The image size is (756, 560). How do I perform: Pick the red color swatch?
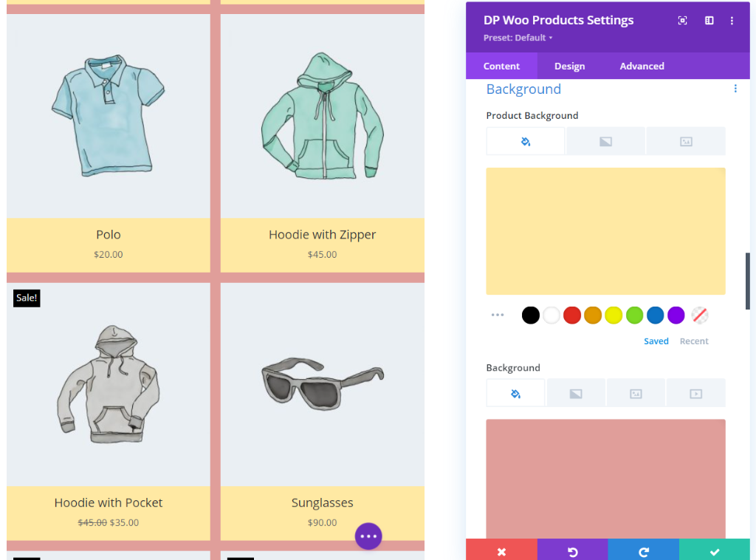(x=571, y=315)
